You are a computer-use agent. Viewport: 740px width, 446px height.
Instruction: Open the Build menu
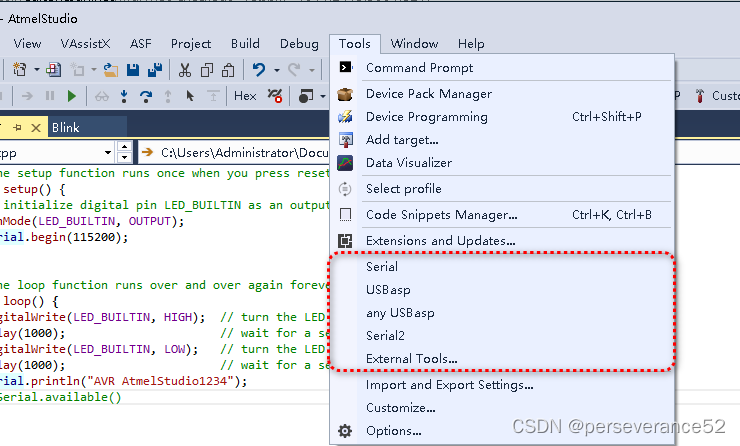(x=245, y=44)
